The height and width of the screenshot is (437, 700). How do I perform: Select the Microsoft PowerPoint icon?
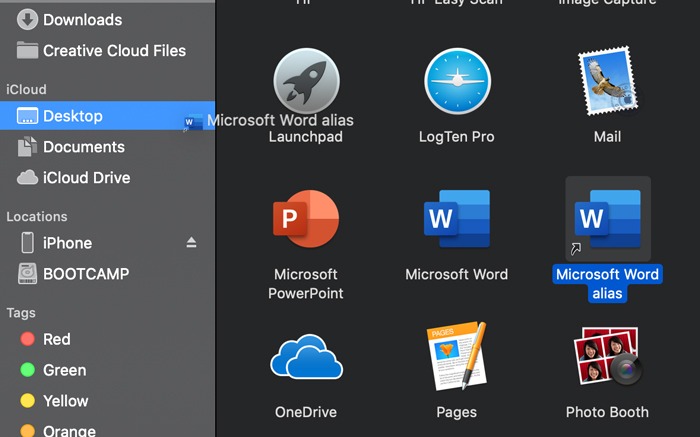(x=306, y=220)
